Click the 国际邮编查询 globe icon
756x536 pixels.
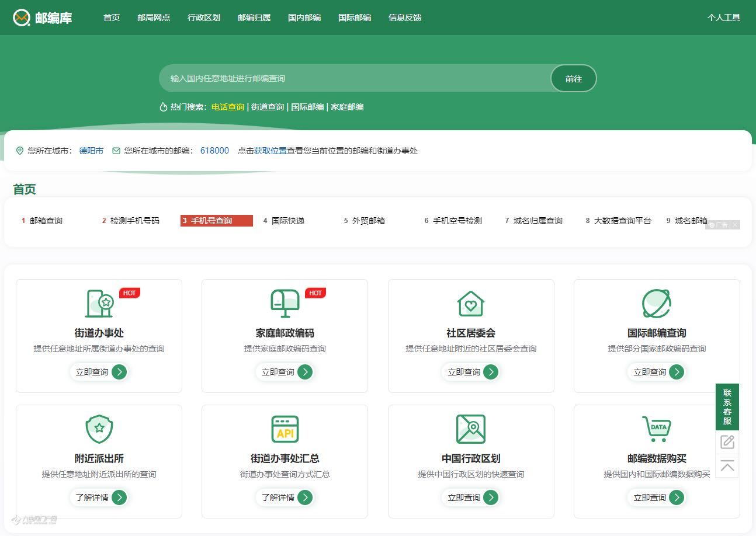point(657,304)
